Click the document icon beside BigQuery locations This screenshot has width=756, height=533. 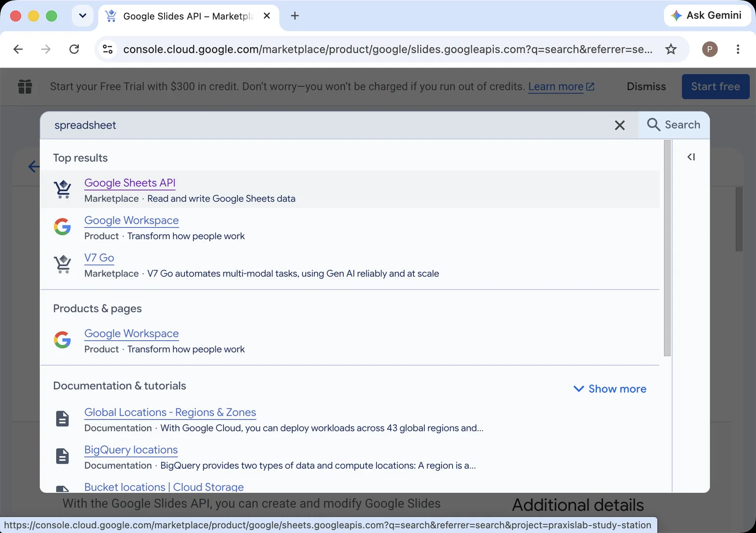[62, 456]
